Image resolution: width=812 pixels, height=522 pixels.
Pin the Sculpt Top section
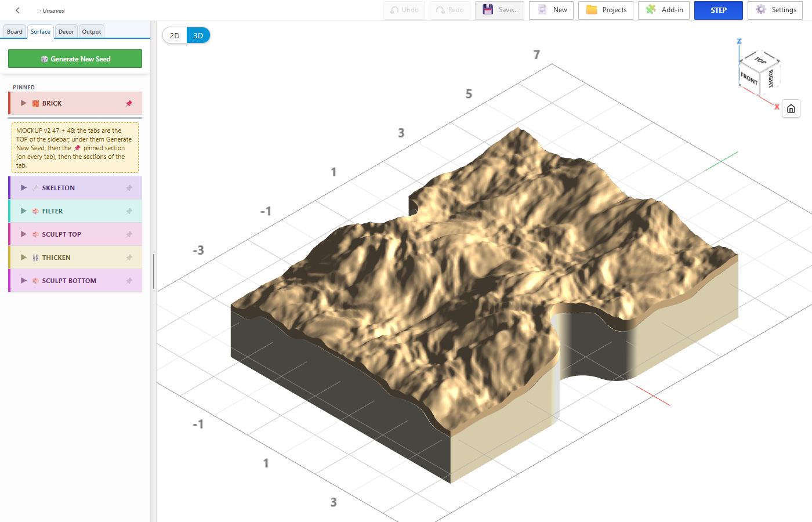click(129, 234)
